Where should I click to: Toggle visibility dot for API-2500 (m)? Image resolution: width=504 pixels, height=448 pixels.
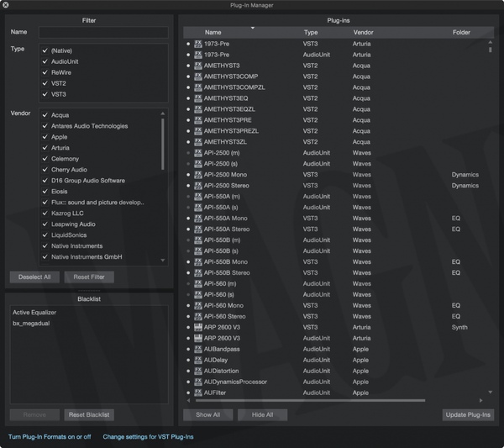188,153
